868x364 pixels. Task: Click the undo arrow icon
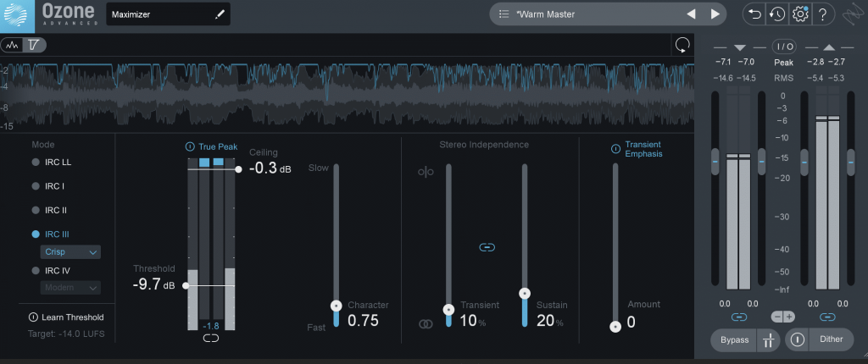pyautogui.click(x=754, y=14)
